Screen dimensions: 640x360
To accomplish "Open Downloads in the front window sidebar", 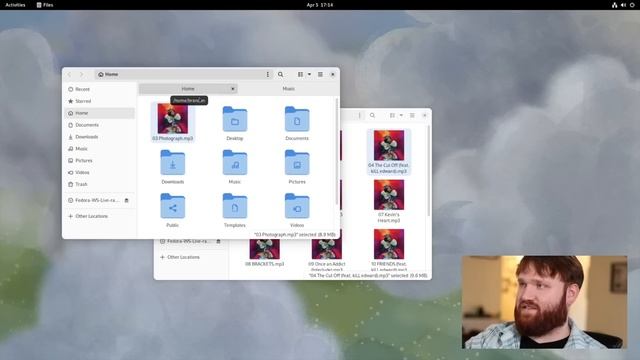I will [x=100, y=137].
